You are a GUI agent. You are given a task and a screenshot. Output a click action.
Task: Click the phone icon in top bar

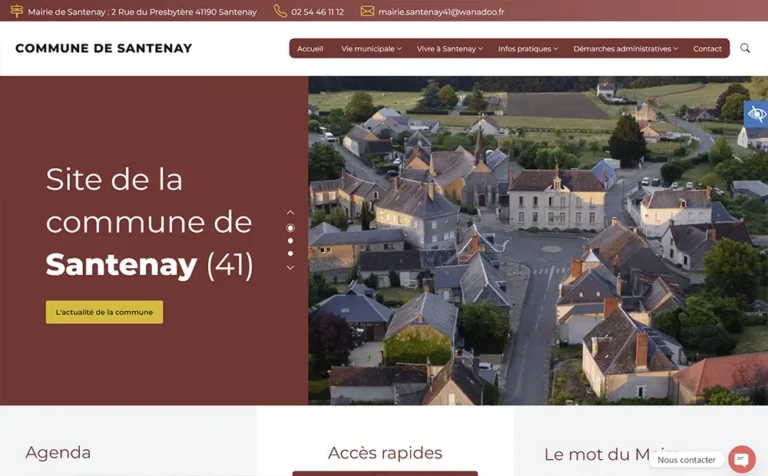point(280,11)
